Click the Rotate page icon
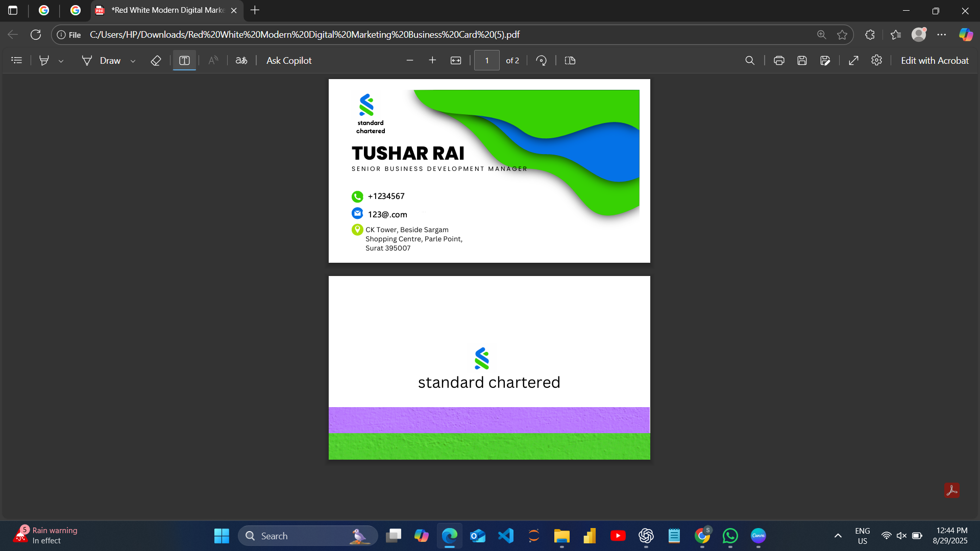This screenshot has width=980, height=551. pyautogui.click(x=542, y=60)
